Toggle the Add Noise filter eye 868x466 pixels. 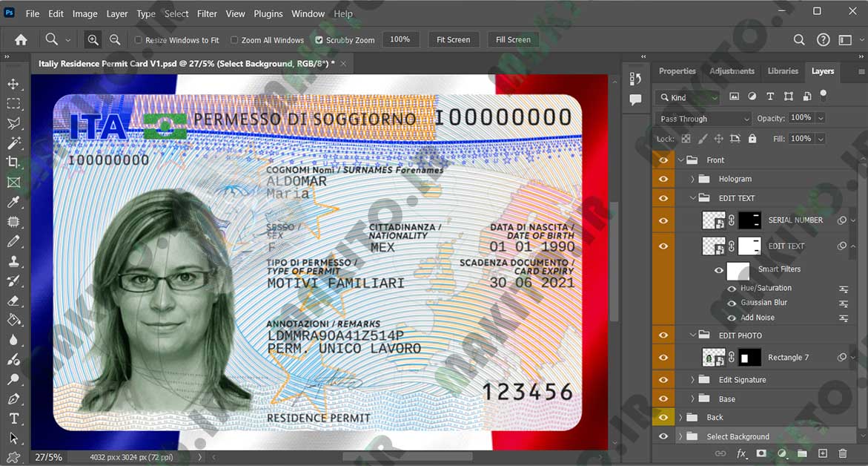[x=732, y=318]
